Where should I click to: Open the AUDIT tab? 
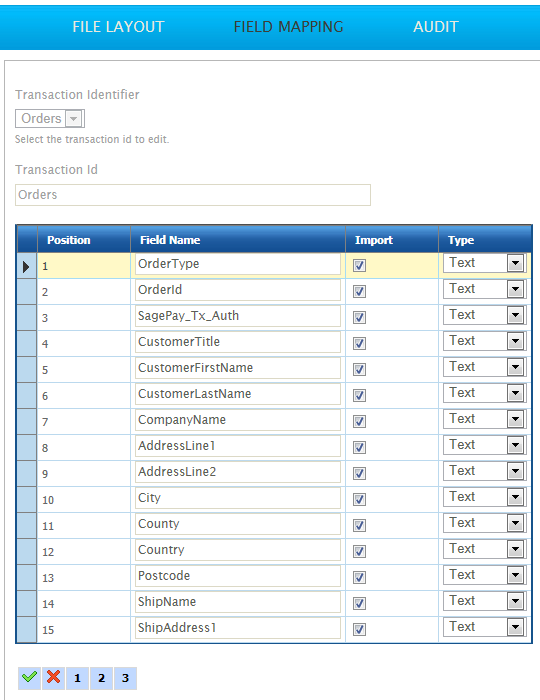436,27
